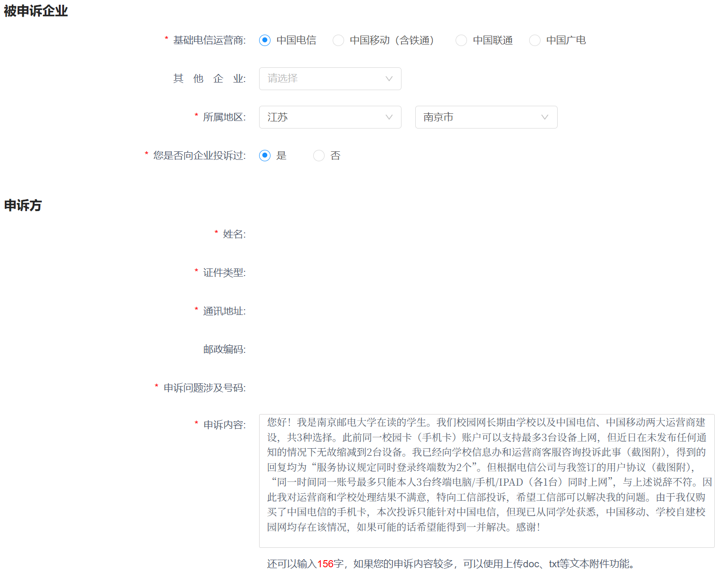The width and height of the screenshot is (728, 581).
Task: Click the chevron icon in 其他企业 selector
Action: click(x=389, y=79)
